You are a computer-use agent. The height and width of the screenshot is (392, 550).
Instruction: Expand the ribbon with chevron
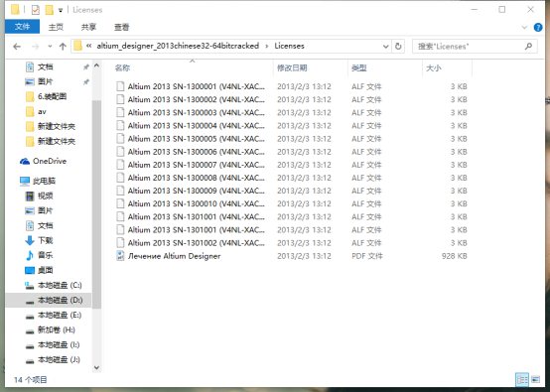tap(525, 28)
